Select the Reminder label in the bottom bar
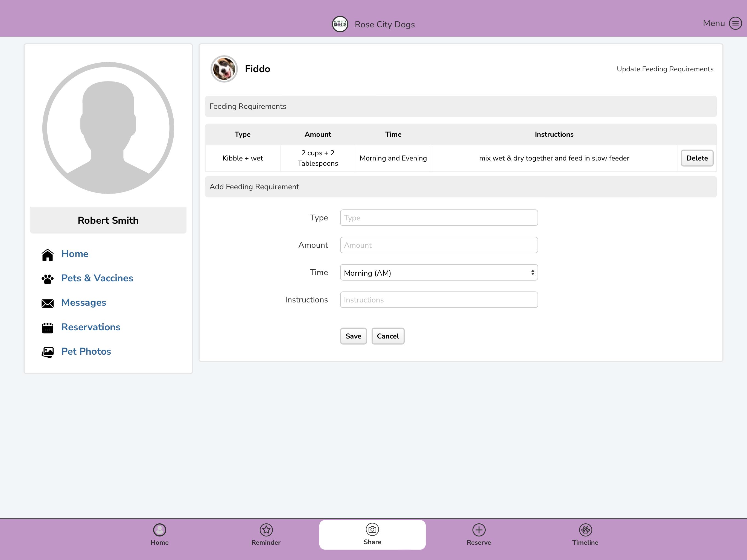Viewport: 747px width, 560px height. coord(266,542)
